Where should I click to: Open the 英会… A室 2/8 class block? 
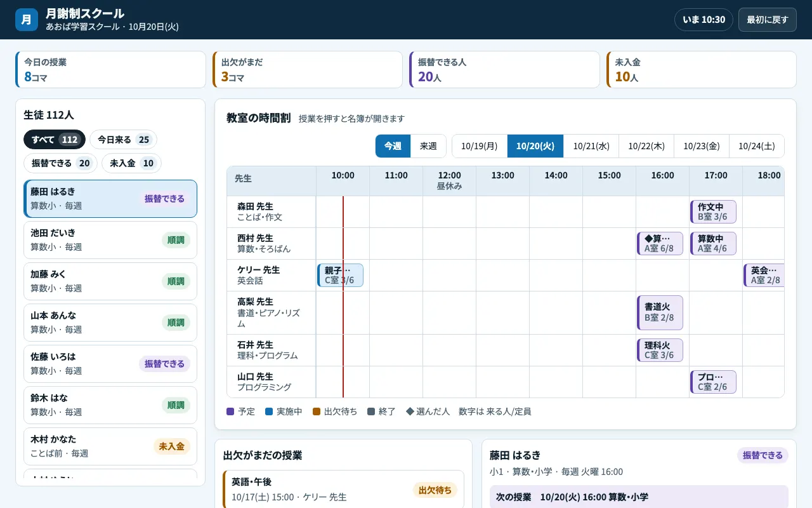tap(764, 276)
